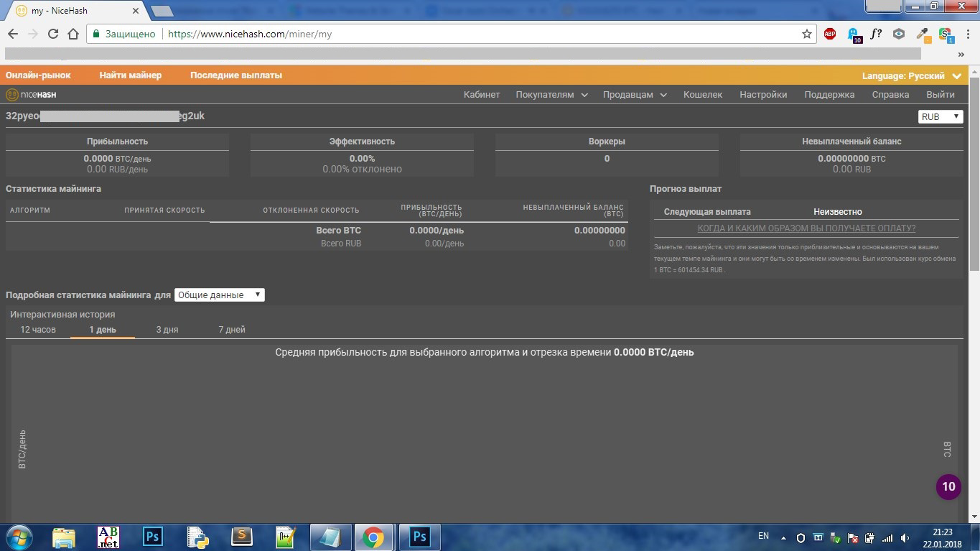Open the Python file icon in the taskbar
The width and height of the screenshot is (980, 551).
coord(197,537)
